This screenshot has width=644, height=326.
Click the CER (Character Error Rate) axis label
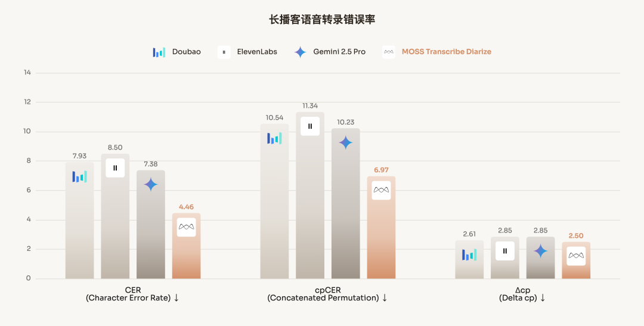(132, 294)
